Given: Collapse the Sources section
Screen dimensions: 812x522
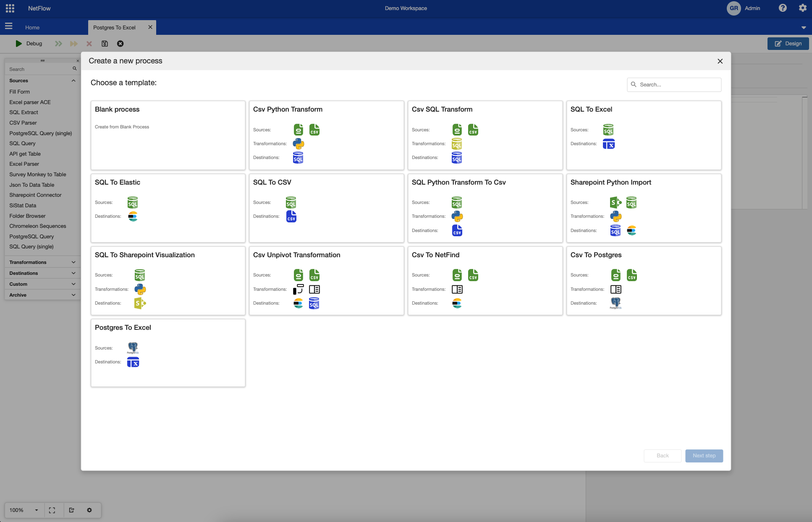Looking at the screenshot, I should pos(73,81).
